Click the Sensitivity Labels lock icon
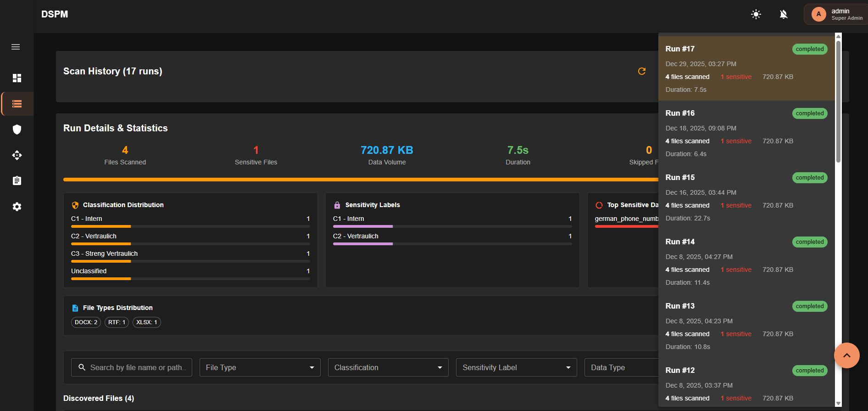The image size is (868, 411). point(337,205)
